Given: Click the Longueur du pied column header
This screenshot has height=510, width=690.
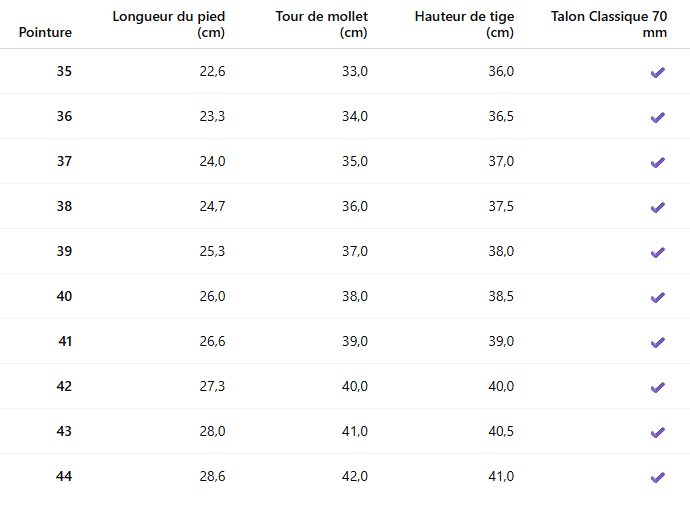Looking at the screenshot, I should click(x=169, y=24).
